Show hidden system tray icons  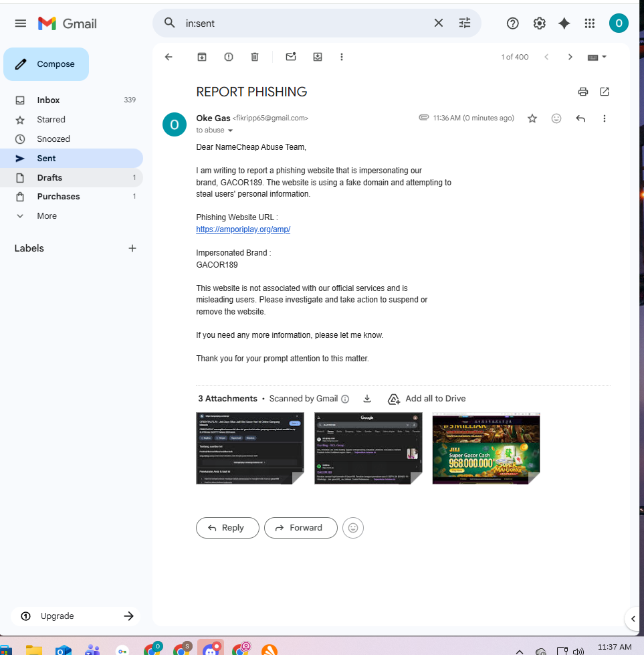coord(519,651)
